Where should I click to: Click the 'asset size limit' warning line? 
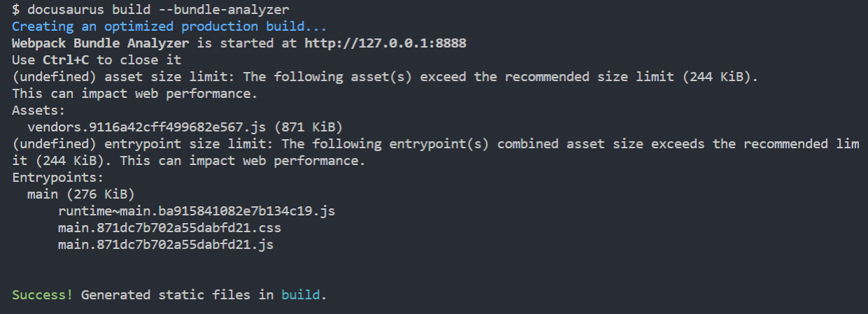[x=385, y=77]
